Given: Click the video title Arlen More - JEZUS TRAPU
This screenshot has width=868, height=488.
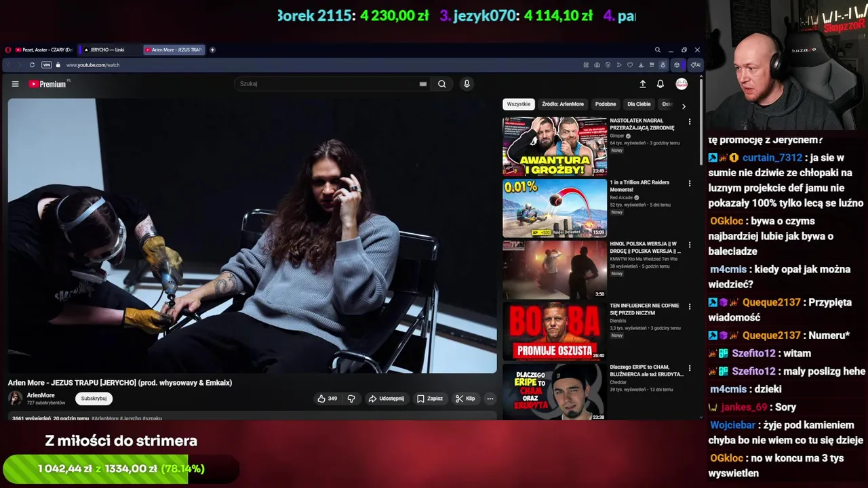Looking at the screenshot, I should point(120,383).
